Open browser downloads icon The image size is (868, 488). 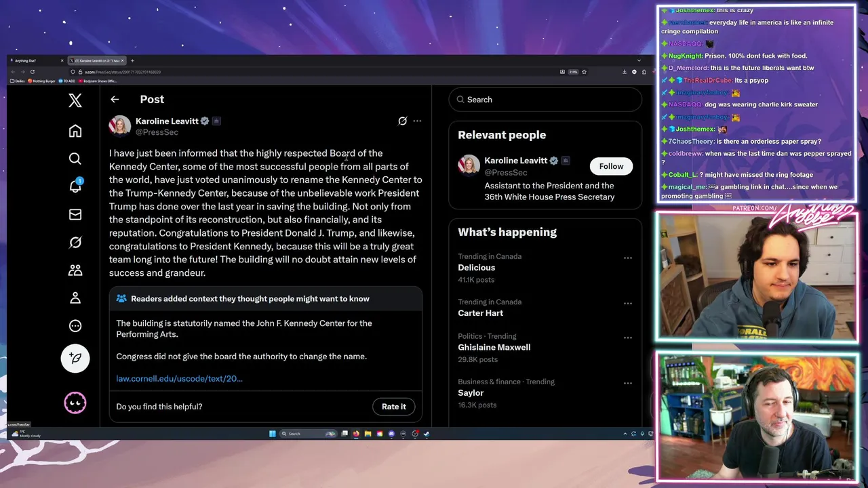click(x=625, y=72)
